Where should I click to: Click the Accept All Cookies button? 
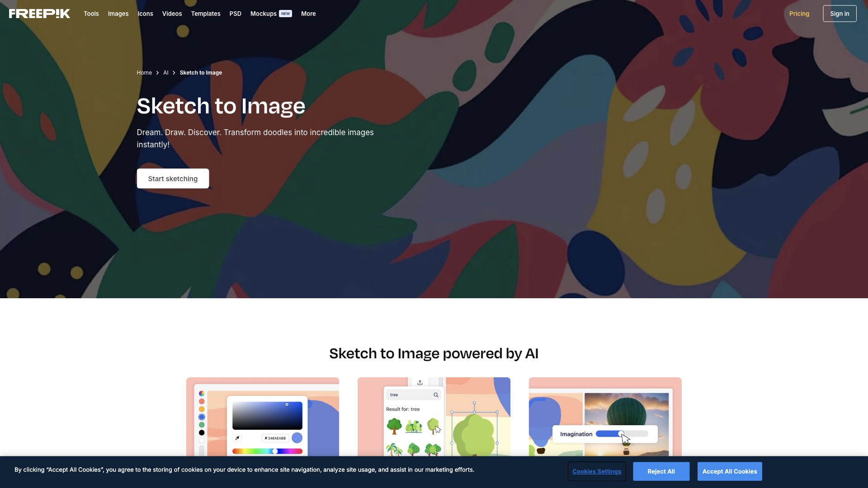tap(730, 471)
